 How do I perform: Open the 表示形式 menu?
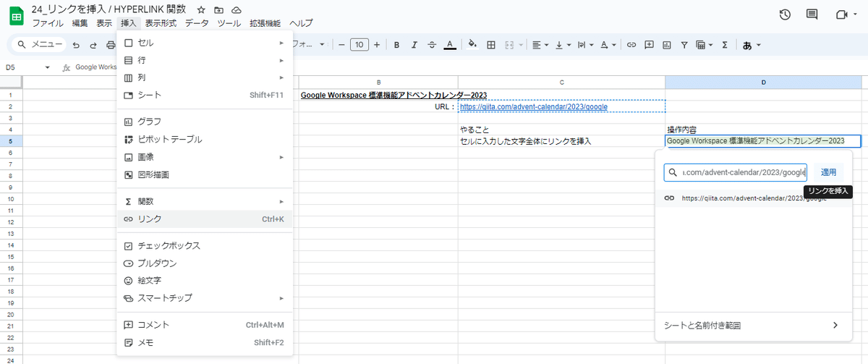click(x=161, y=23)
